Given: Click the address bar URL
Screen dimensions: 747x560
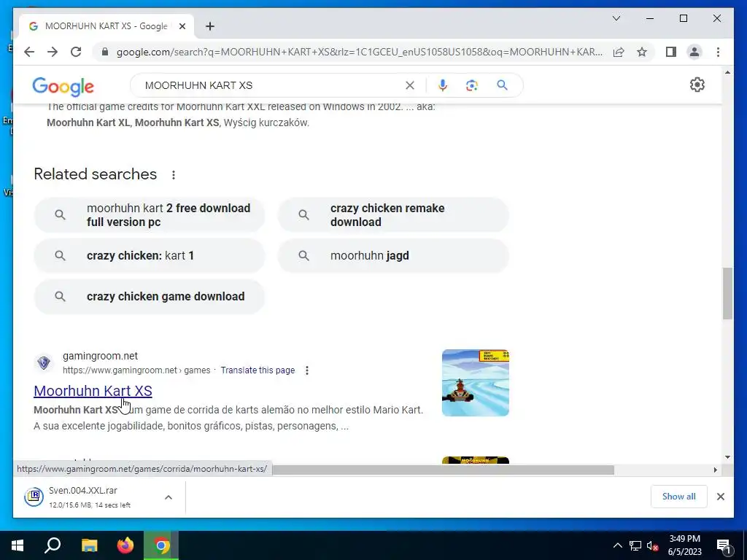Looking at the screenshot, I should pyautogui.click(x=360, y=52).
